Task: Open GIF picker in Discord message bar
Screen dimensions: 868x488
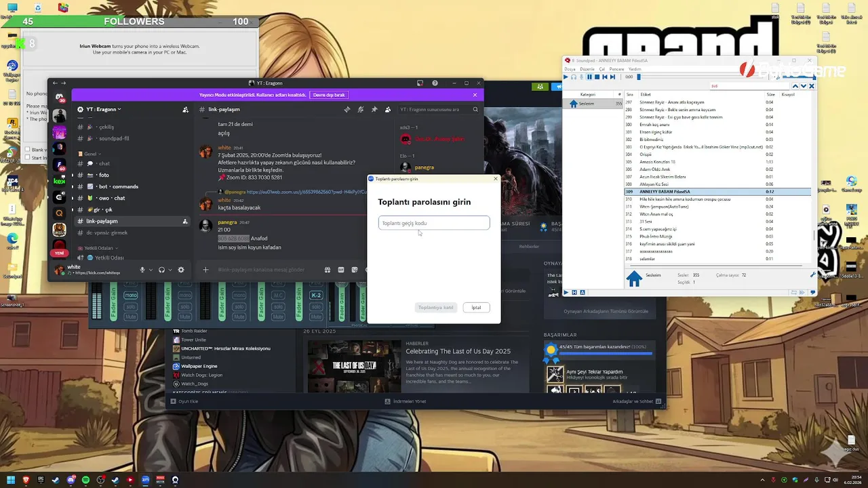Action: click(341, 270)
